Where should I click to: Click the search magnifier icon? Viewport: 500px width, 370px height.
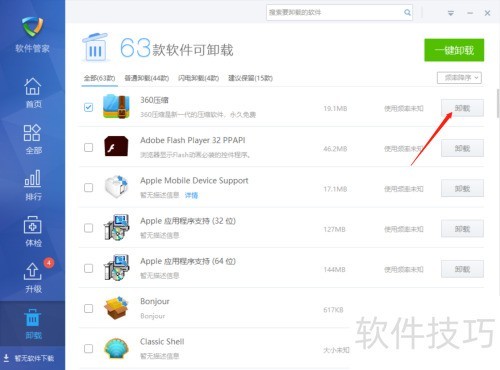point(407,13)
